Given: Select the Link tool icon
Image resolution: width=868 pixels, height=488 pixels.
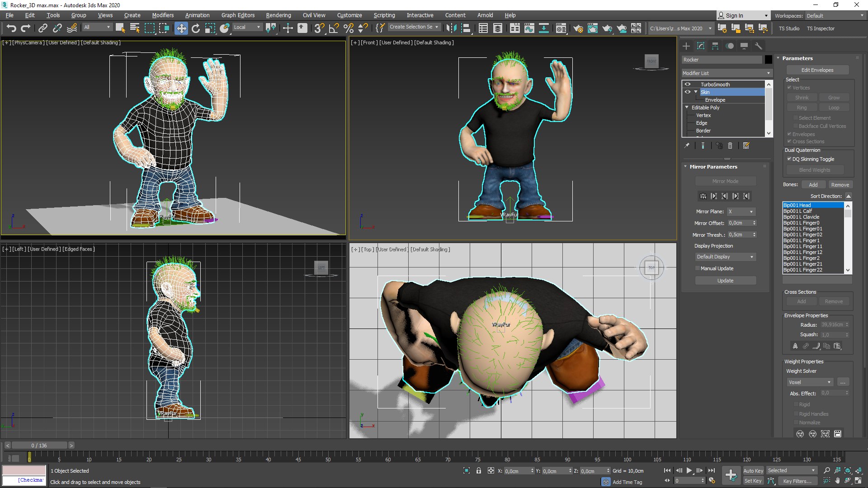Looking at the screenshot, I should (42, 28).
